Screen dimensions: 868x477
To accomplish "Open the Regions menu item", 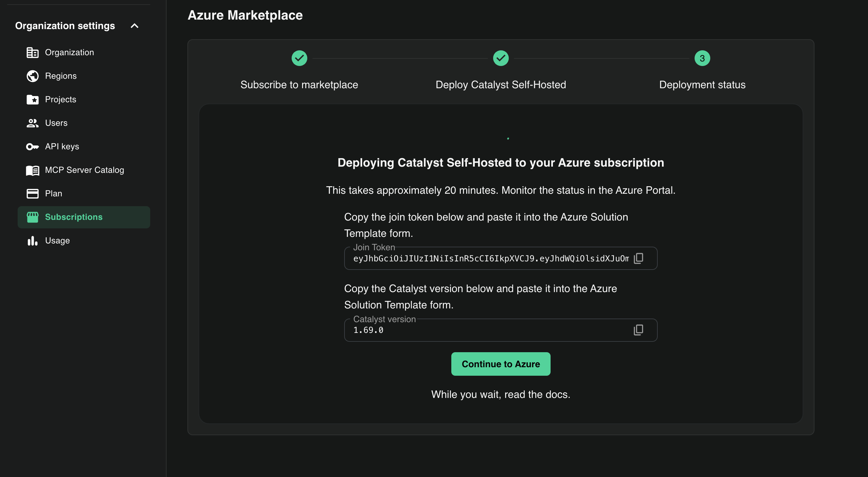I will point(84,76).
